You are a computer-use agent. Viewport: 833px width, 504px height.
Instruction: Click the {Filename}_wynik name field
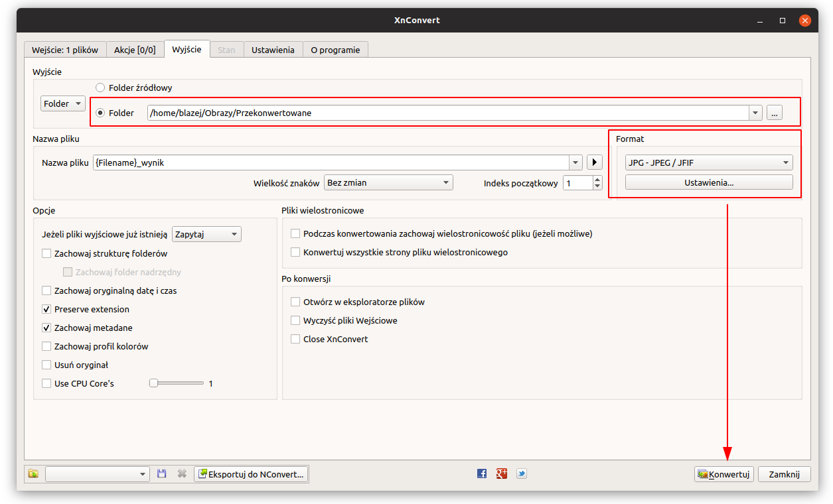[x=331, y=162]
